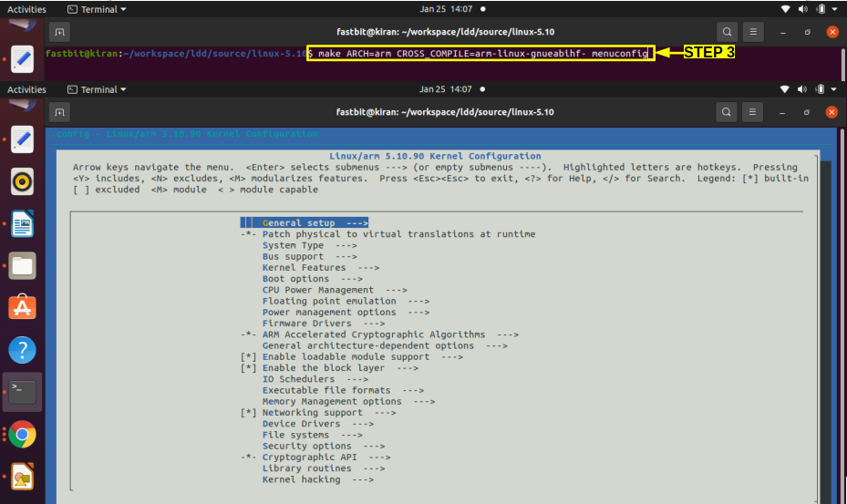This screenshot has height=504, width=847.
Task: Open hamburger menu in the make-command terminal
Action: point(753,32)
